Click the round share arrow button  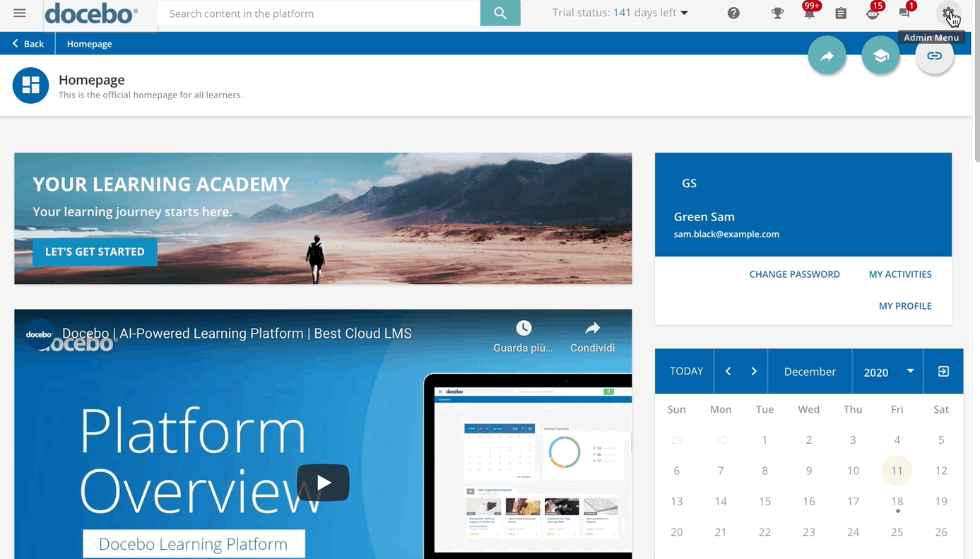pyautogui.click(x=827, y=56)
